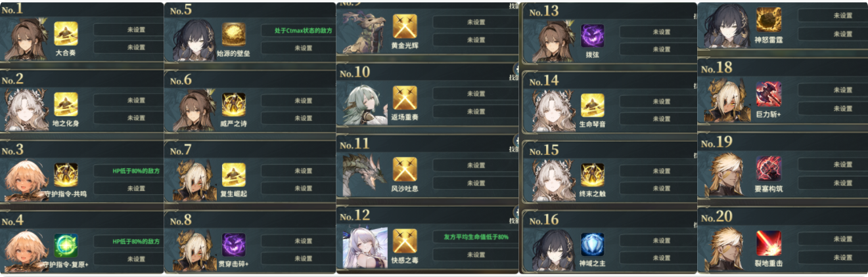The width and height of the screenshot is (868, 277).
Task: Select the 裂地重击 skill icon in No.20
Action: tap(769, 244)
